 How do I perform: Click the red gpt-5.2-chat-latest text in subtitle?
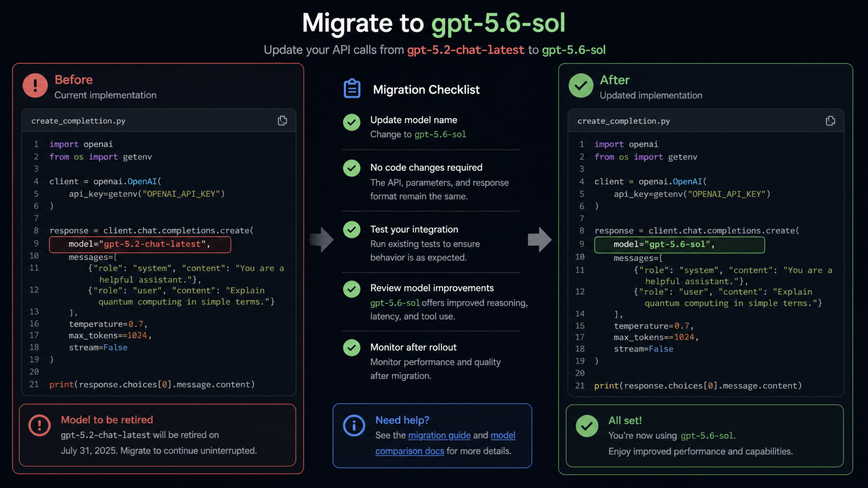click(x=466, y=50)
